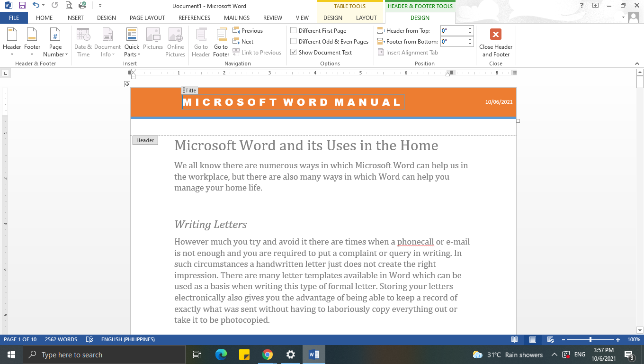Zoom out with minus button

point(563,339)
